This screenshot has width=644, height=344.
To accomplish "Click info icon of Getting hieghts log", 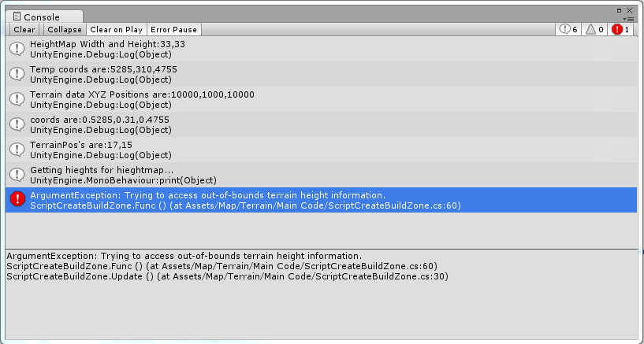I will click(x=17, y=175).
